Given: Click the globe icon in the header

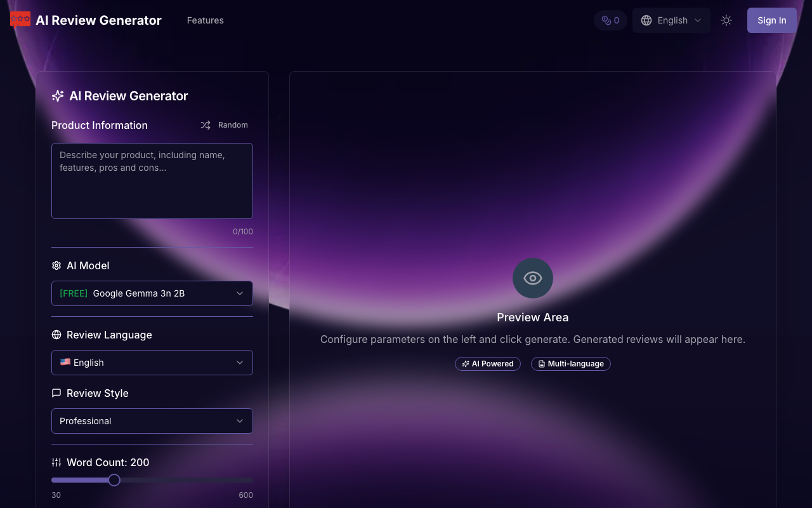Looking at the screenshot, I should 646,20.
